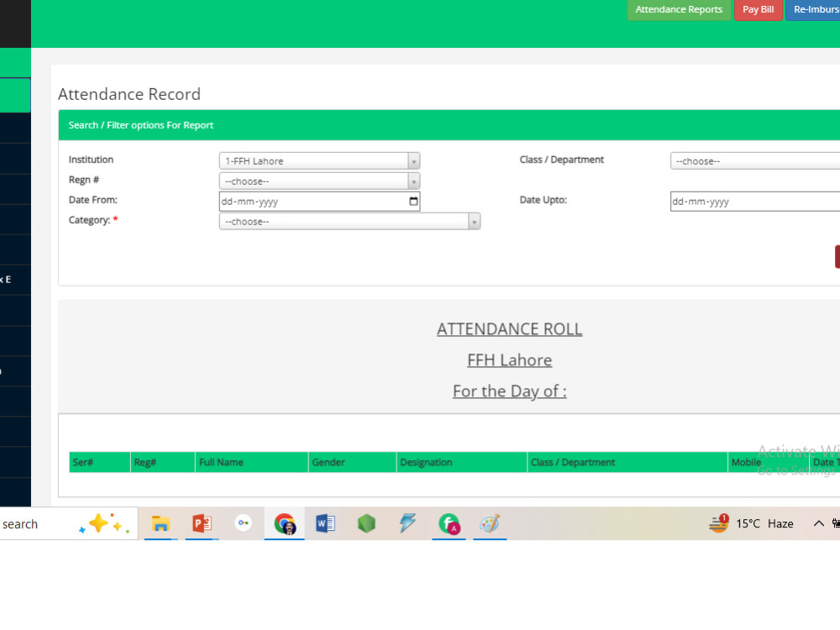
Task: Click the Full Name column header
Action: pyautogui.click(x=252, y=462)
